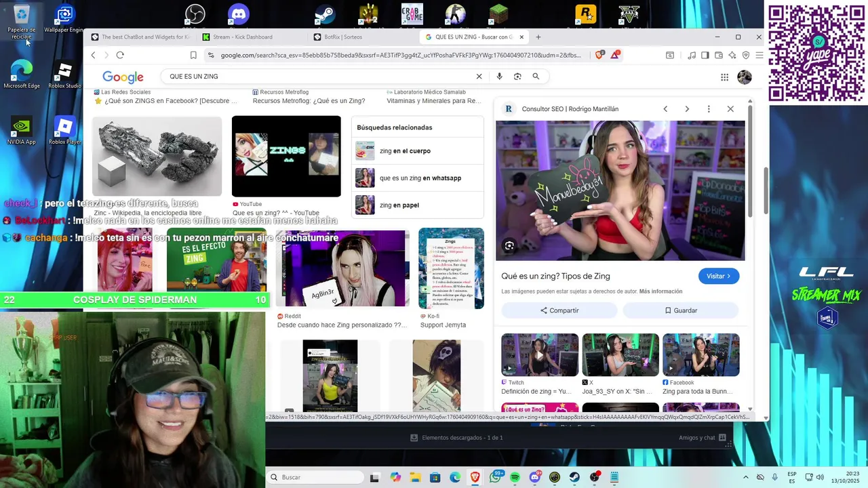Screen dimensions: 868x488
Task: Open the Discord desktop shortcut
Action: (239, 14)
